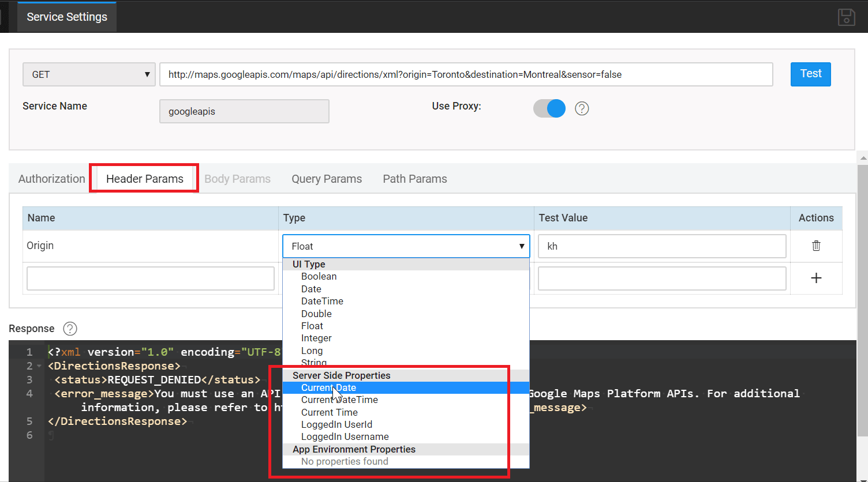This screenshot has height=482, width=868.
Task: Switch to the Authorization tab
Action: (51, 179)
